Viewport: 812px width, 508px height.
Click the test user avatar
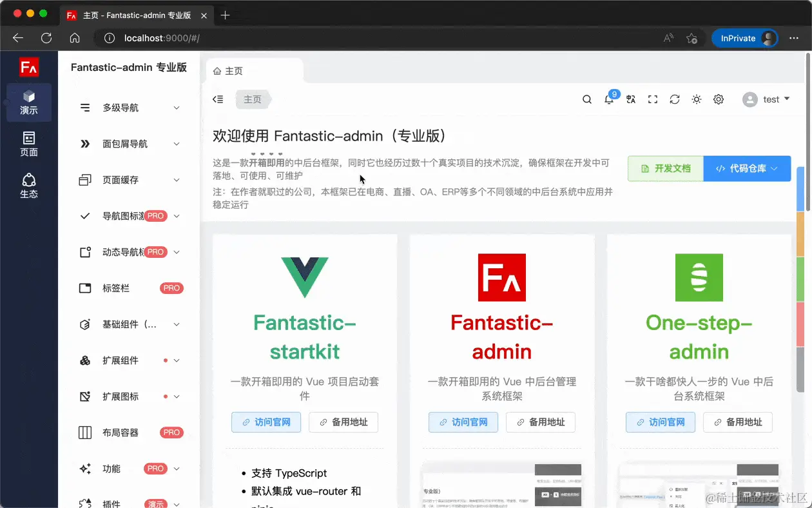click(x=749, y=99)
